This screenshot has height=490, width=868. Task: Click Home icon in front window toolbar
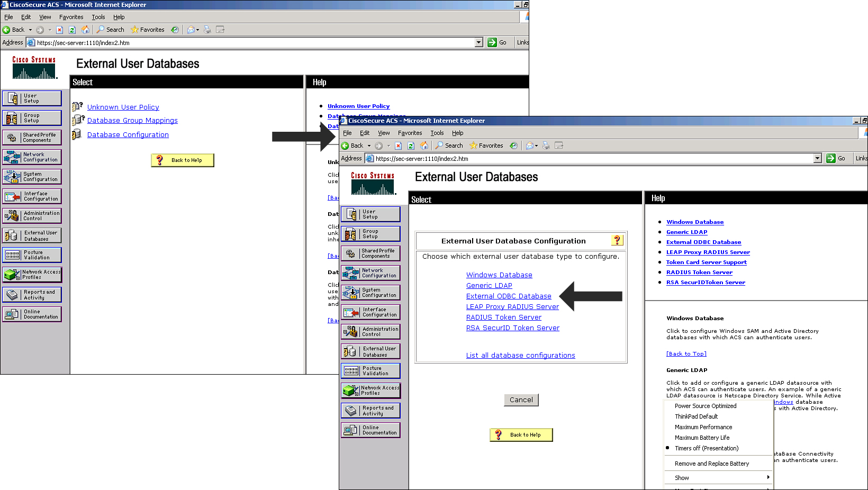[424, 146]
